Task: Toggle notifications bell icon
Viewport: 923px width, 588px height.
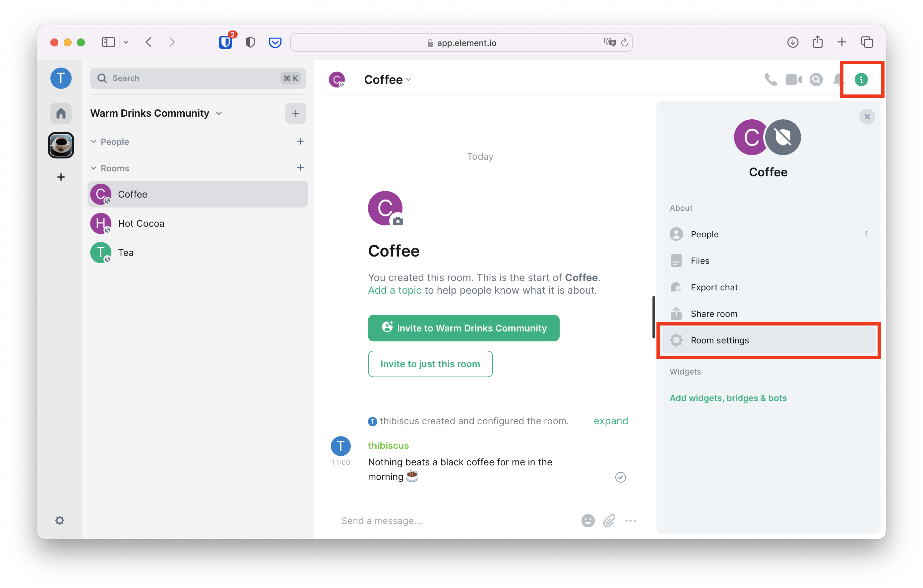Action: tap(837, 79)
